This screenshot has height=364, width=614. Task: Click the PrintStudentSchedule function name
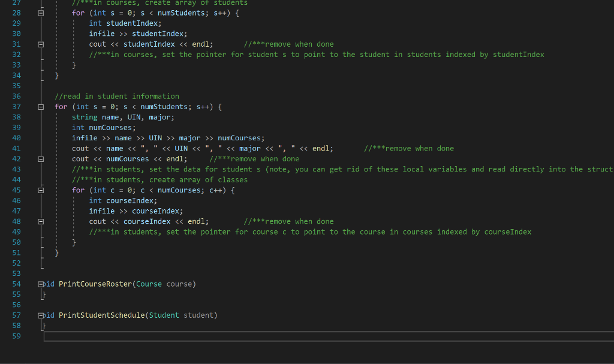102,315
